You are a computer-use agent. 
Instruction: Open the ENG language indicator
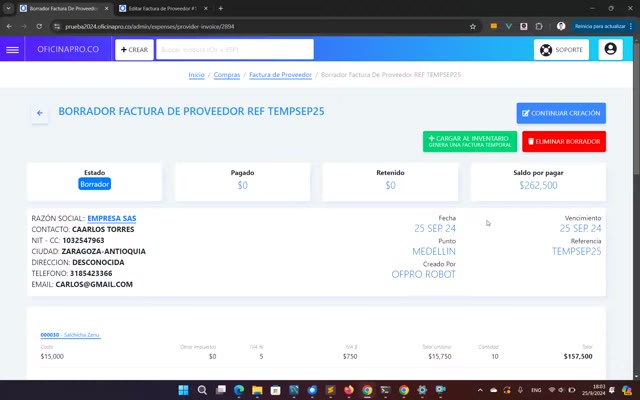pos(536,390)
